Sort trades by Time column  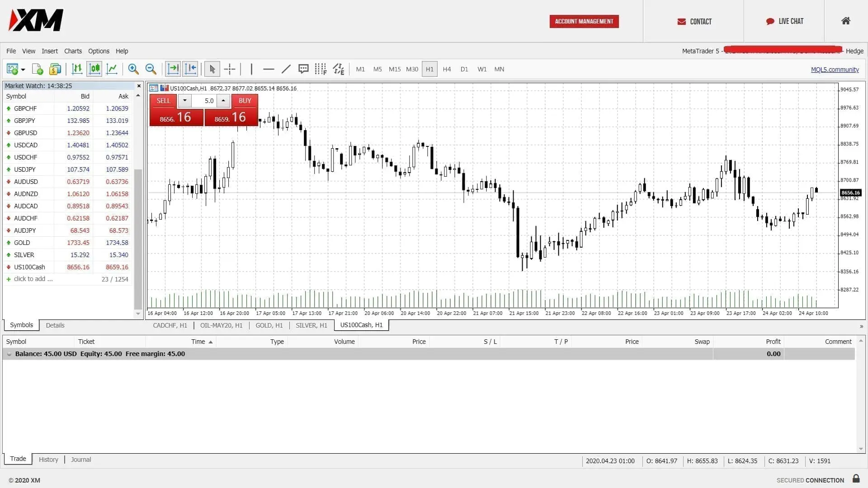click(x=198, y=342)
